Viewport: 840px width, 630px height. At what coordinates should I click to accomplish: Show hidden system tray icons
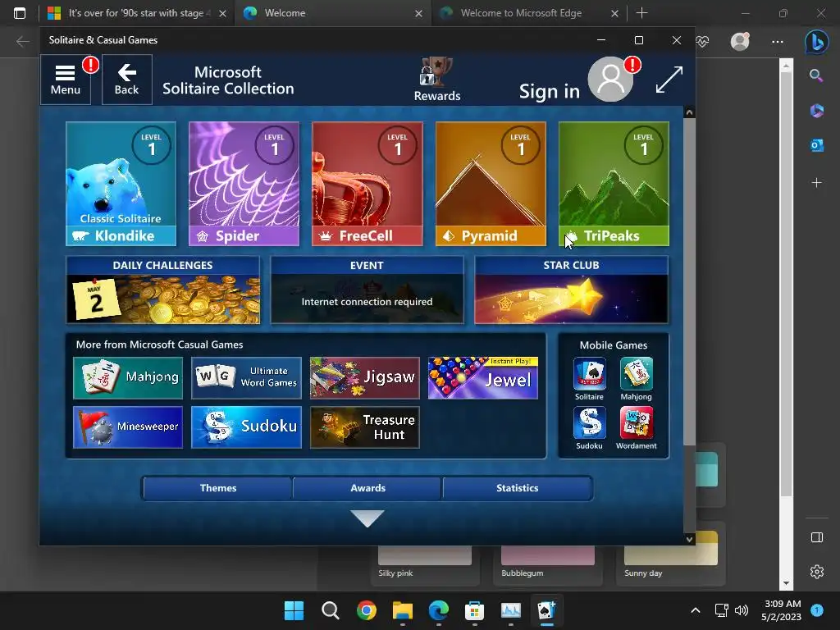point(696,610)
